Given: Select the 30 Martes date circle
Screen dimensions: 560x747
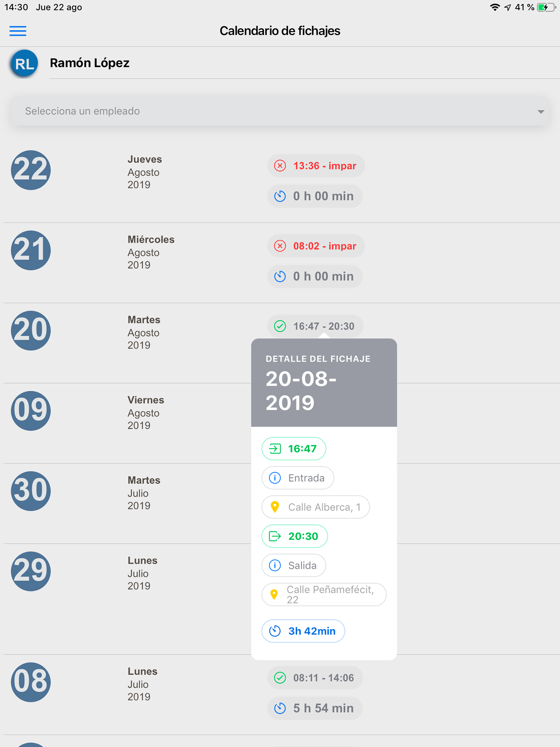Looking at the screenshot, I should click(31, 491).
